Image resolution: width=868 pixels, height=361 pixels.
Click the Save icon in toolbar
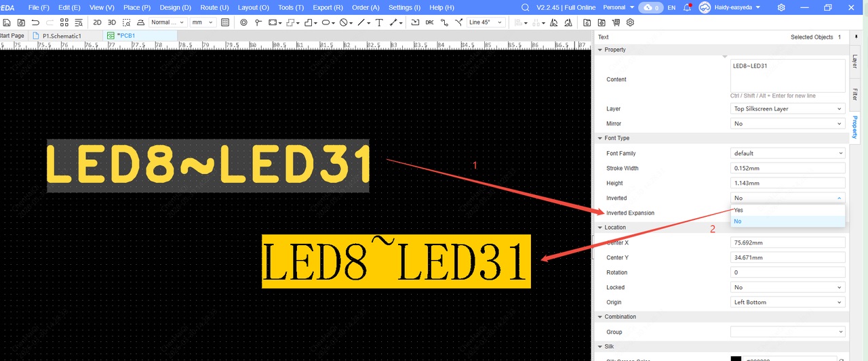point(7,22)
